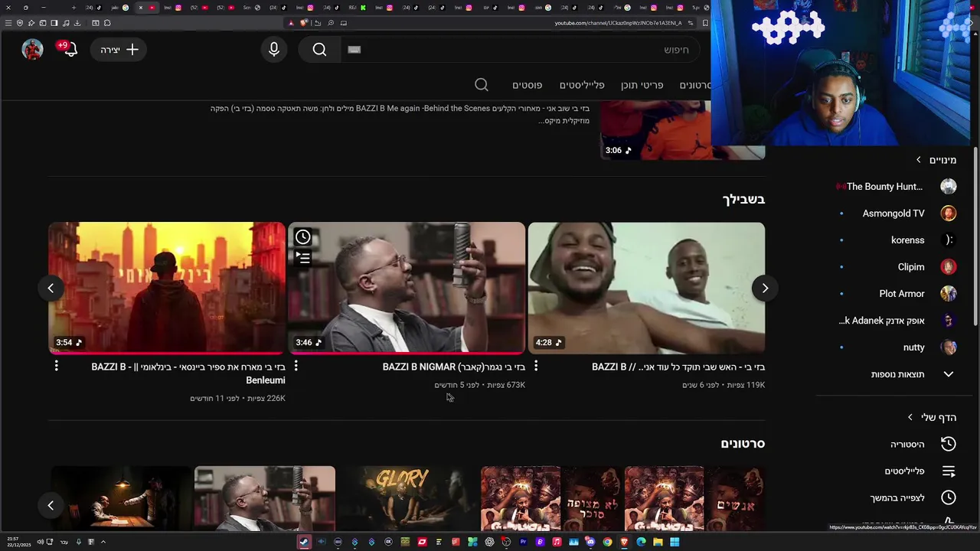Switch to the סרטונים tab
Screen dimensions: 980x551
point(695,85)
